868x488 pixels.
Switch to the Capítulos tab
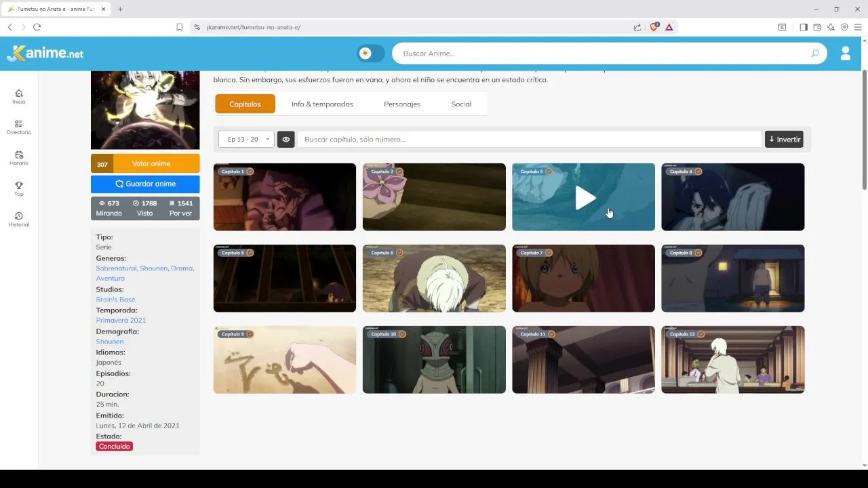click(245, 104)
